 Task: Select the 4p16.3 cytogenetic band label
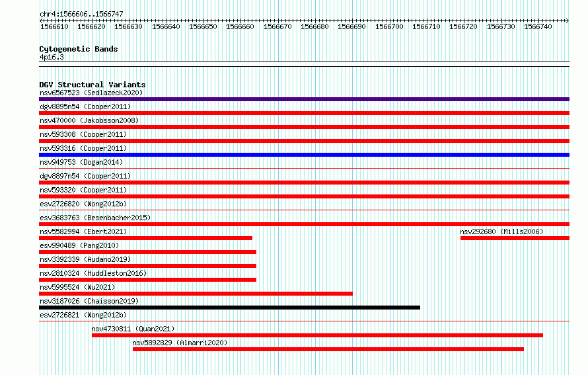52,57
